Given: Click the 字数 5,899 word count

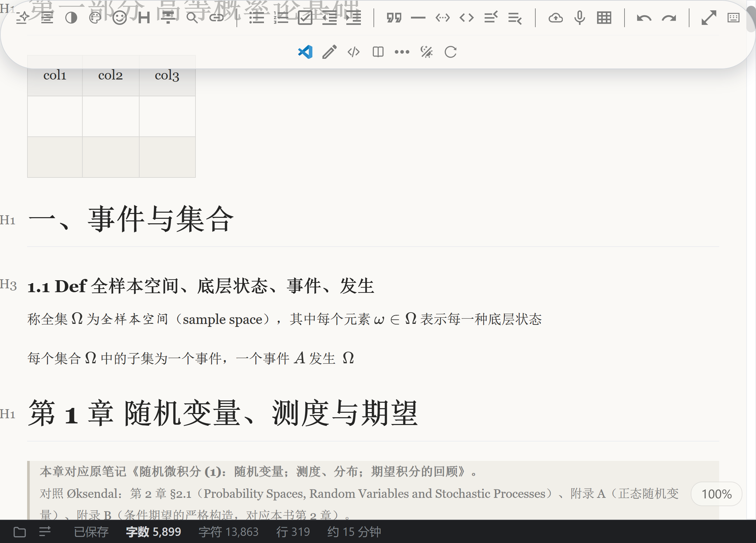Looking at the screenshot, I should [153, 532].
